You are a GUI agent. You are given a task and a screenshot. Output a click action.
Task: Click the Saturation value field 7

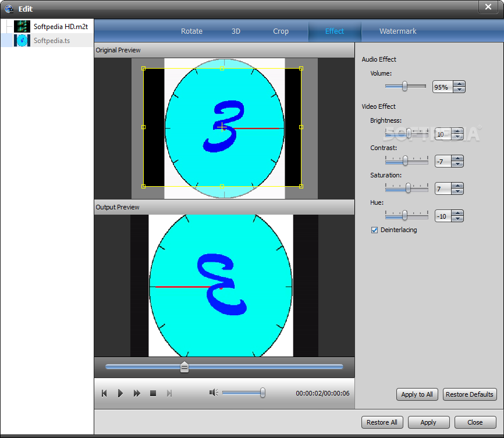[443, 188]
